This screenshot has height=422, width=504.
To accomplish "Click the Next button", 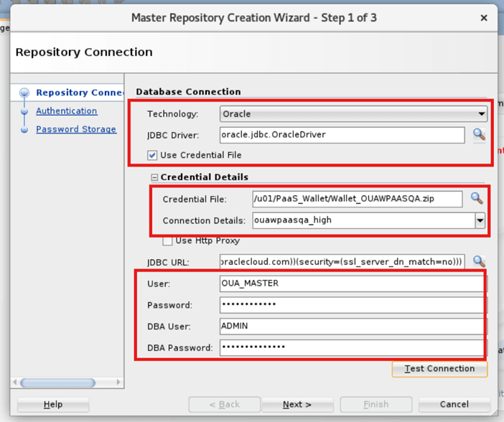I will click(297, 404).
